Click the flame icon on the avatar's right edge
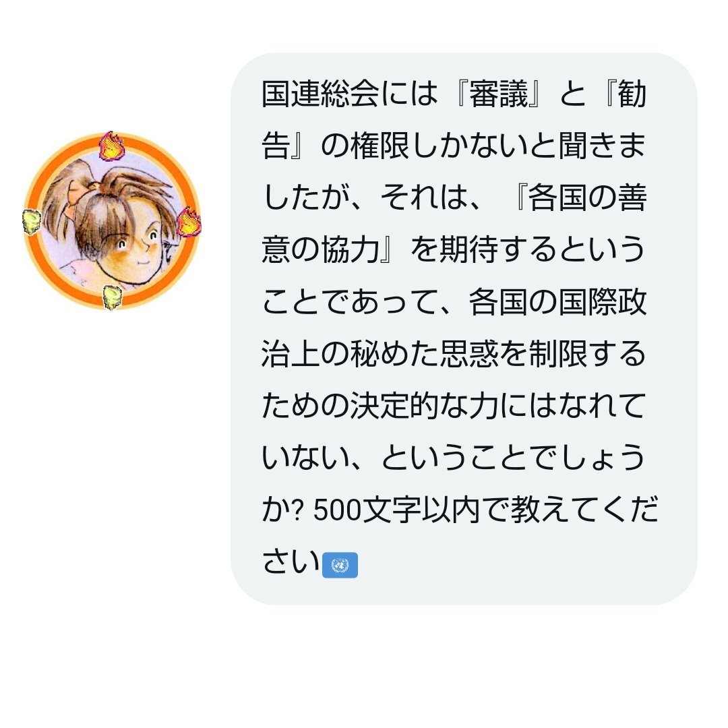728x728 pixels. (188, 222)
